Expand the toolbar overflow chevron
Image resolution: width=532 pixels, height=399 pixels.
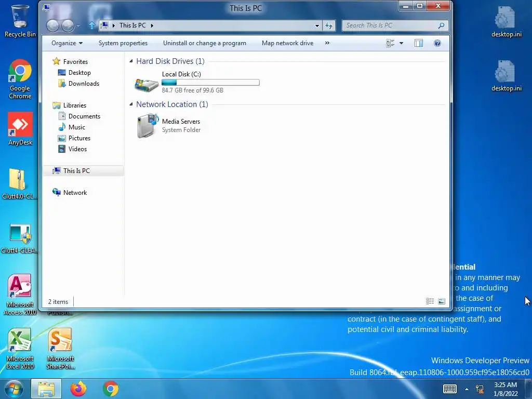pyautogui.click(x=327, y=43)
